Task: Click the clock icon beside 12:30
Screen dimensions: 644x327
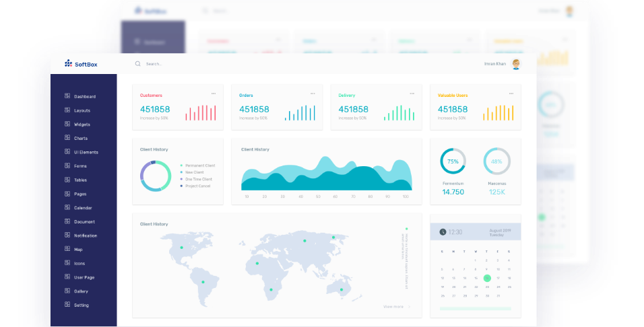Action: pos(443,231)
